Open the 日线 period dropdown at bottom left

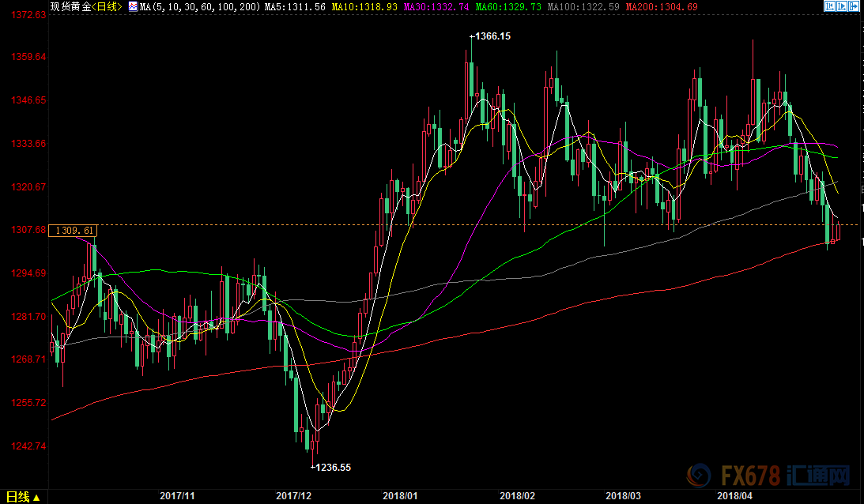[23, 497]
